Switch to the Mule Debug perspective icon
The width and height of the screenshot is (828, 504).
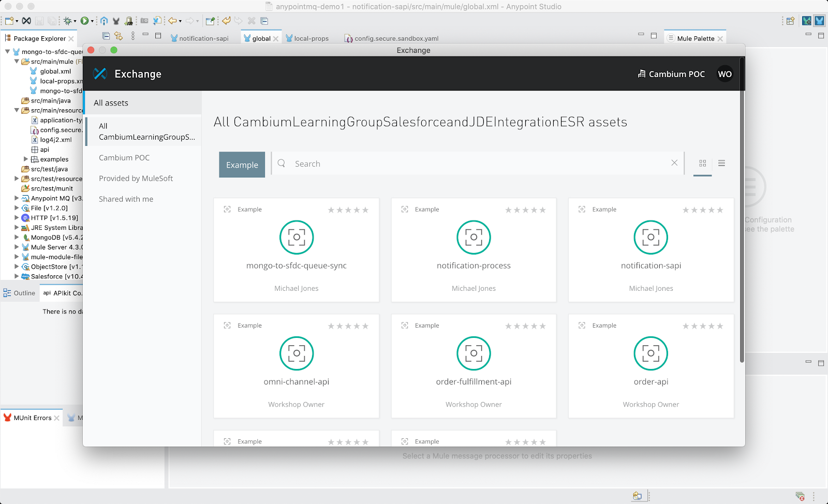pyautogui.click(x=806, y=21)
